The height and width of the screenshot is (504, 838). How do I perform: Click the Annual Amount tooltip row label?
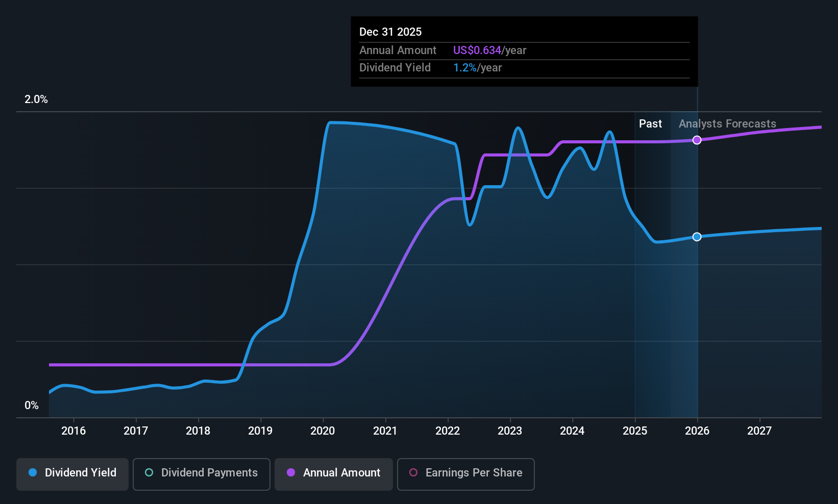coord(398,50)
